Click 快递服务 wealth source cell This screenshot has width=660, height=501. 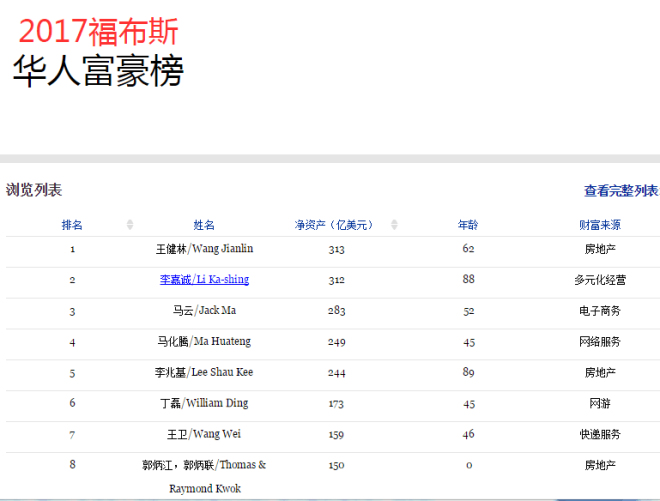[600, 434]
